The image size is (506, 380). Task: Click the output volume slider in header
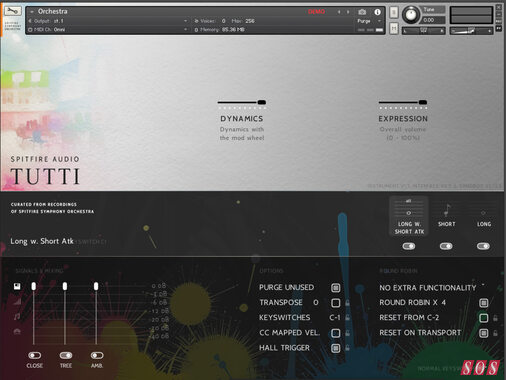(471, 31)
